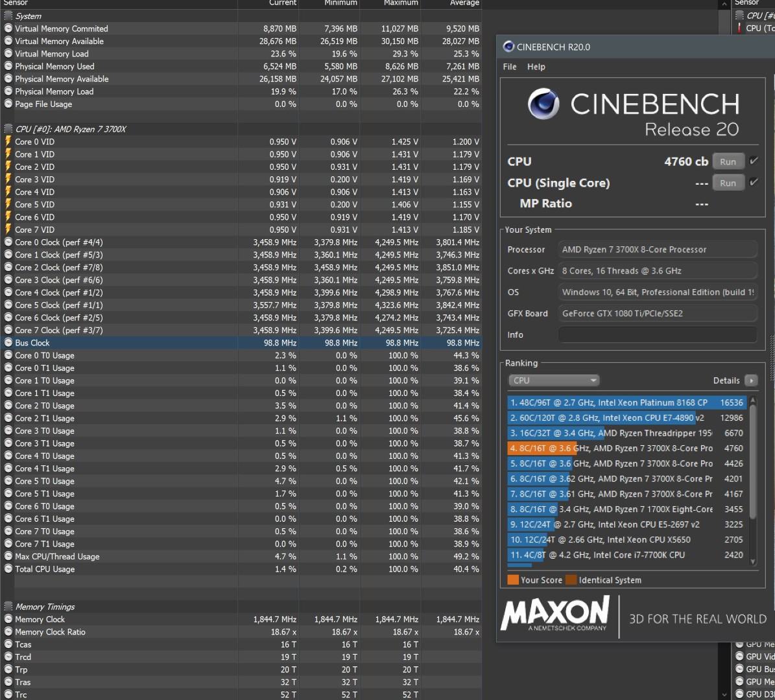Click the GFX Board field value
Viewport: 775px width, 700px height.
click(x=658, y=313)
